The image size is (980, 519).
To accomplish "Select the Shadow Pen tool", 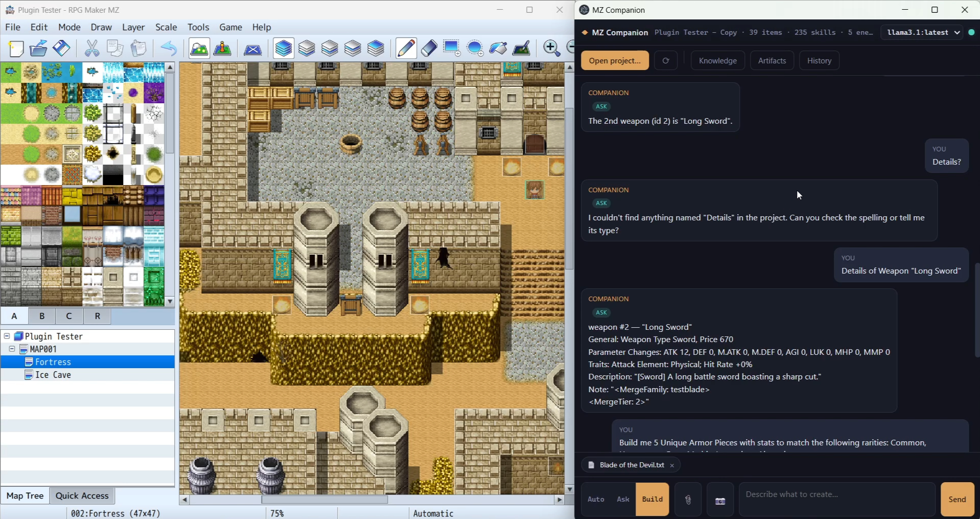I will pyautogui.click(x=521, y=49).
